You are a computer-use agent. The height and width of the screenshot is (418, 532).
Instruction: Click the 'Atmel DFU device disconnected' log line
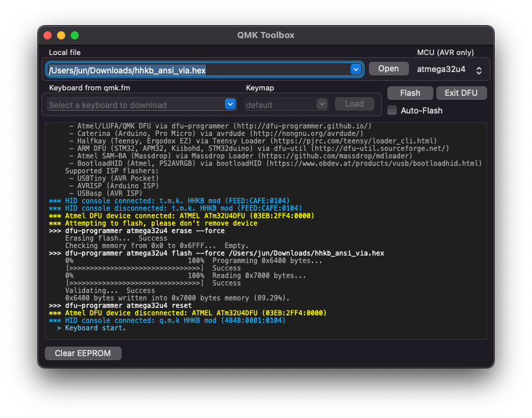click(188, 313)
